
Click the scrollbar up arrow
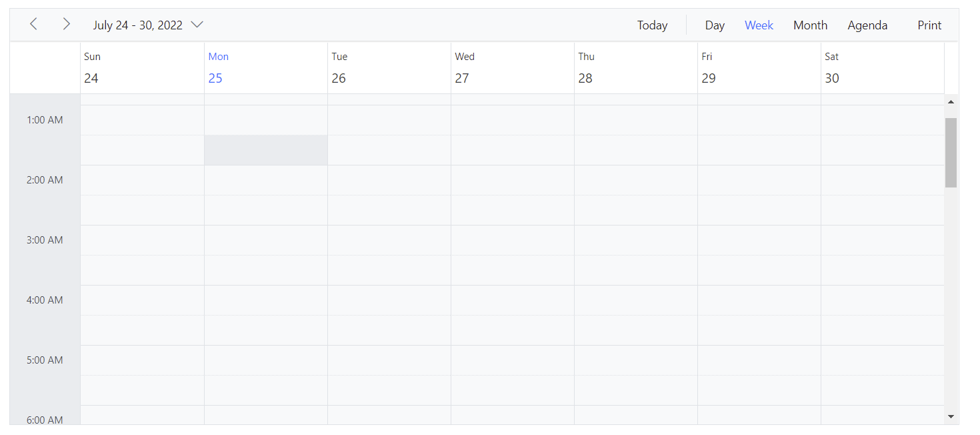[x=951, y=102]
